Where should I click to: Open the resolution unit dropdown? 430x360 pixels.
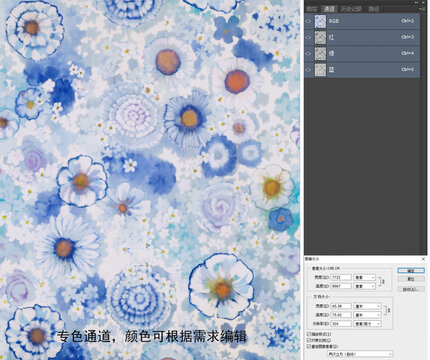(367, 324)
